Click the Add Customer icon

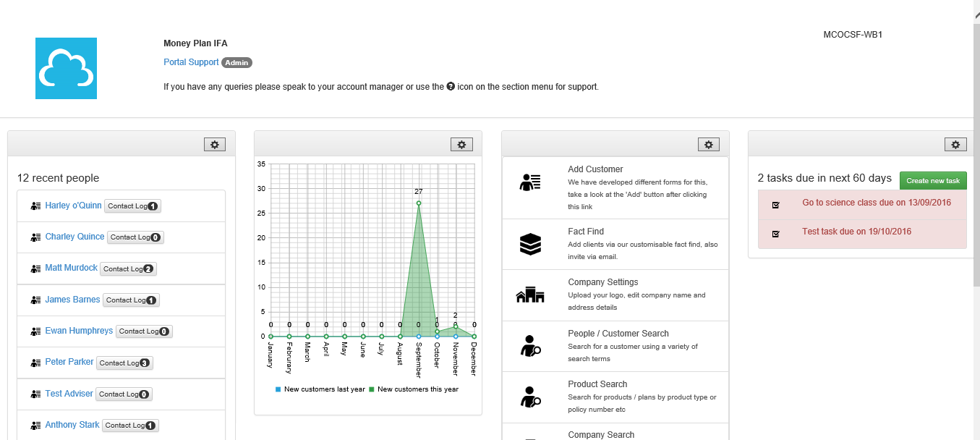(x=530, y=183)
